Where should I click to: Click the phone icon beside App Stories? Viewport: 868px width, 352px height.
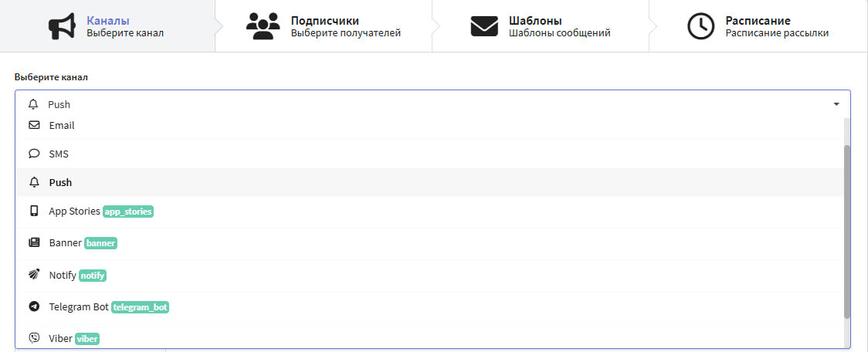tap(34, 211)
